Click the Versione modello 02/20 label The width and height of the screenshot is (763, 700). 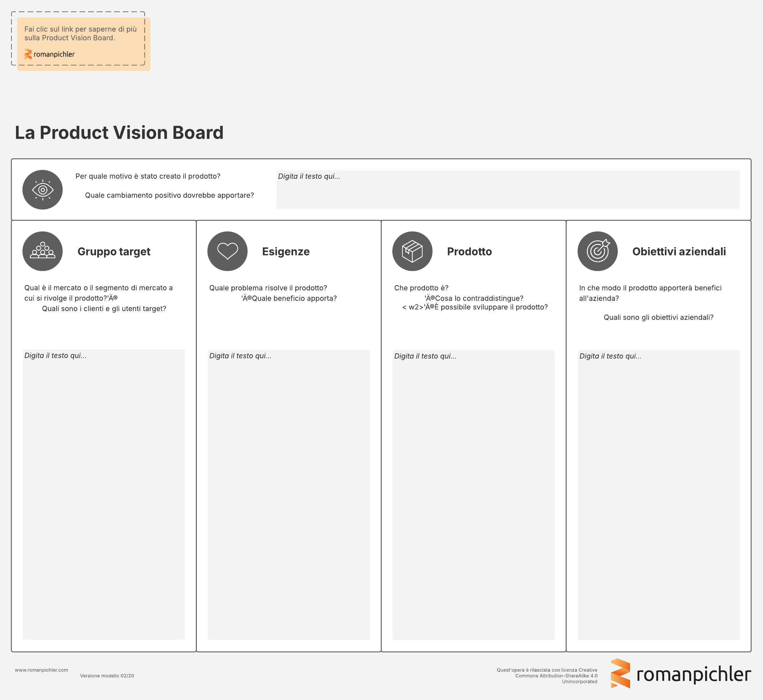[107, 676]
